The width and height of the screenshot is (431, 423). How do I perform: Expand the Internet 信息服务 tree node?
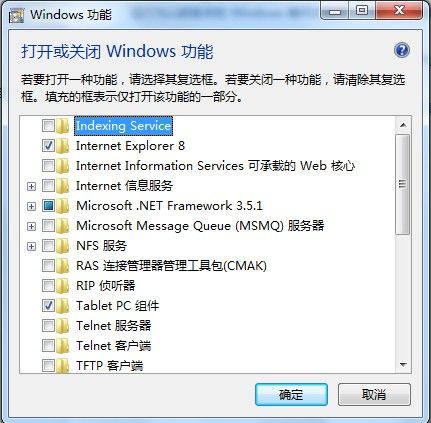tap(31, 186)
